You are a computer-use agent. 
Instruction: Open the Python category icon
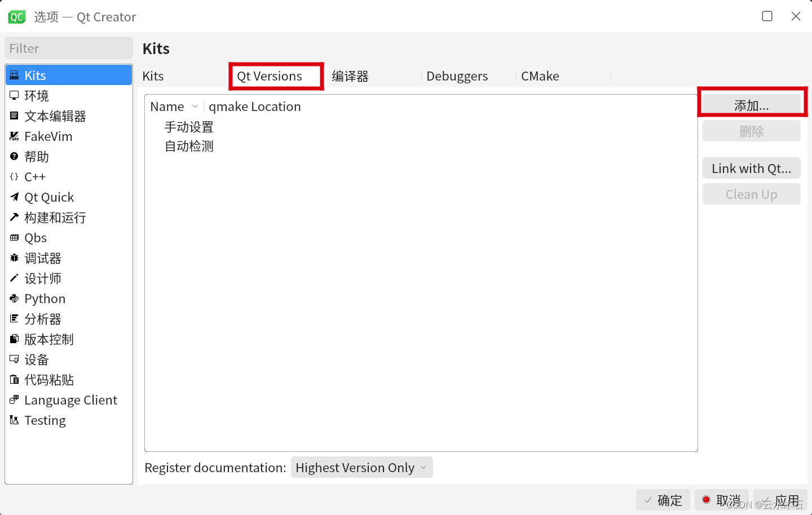click(x=14, y=299)
